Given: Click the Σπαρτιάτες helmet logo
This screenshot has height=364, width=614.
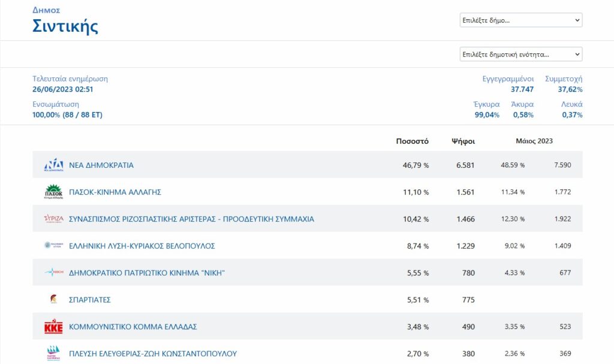Looking at the screenshot, I should pos(53,300).
